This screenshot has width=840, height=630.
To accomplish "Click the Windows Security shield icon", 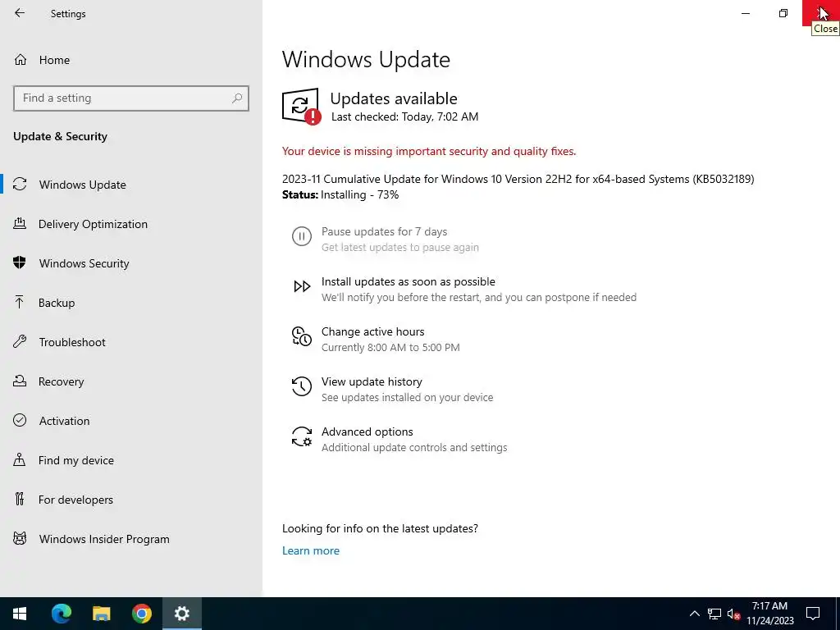I will pyautogui.click(x=20, y=263).
